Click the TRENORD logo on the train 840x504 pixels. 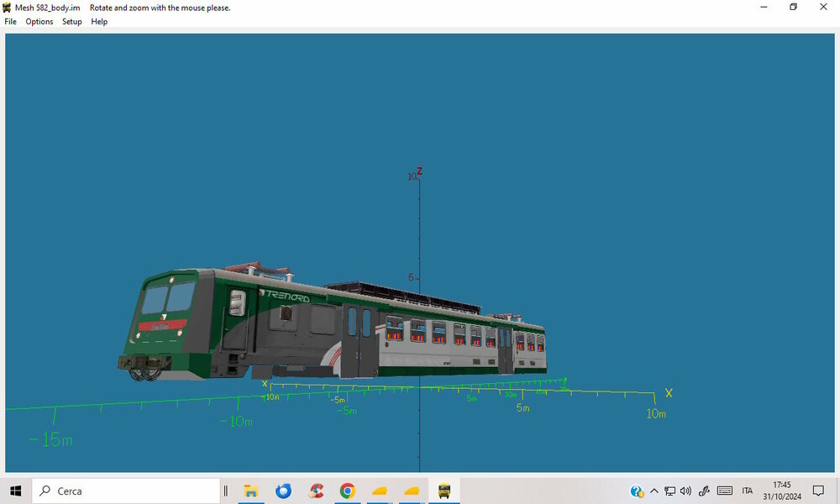pyautogui.click(x=285, y=296)
